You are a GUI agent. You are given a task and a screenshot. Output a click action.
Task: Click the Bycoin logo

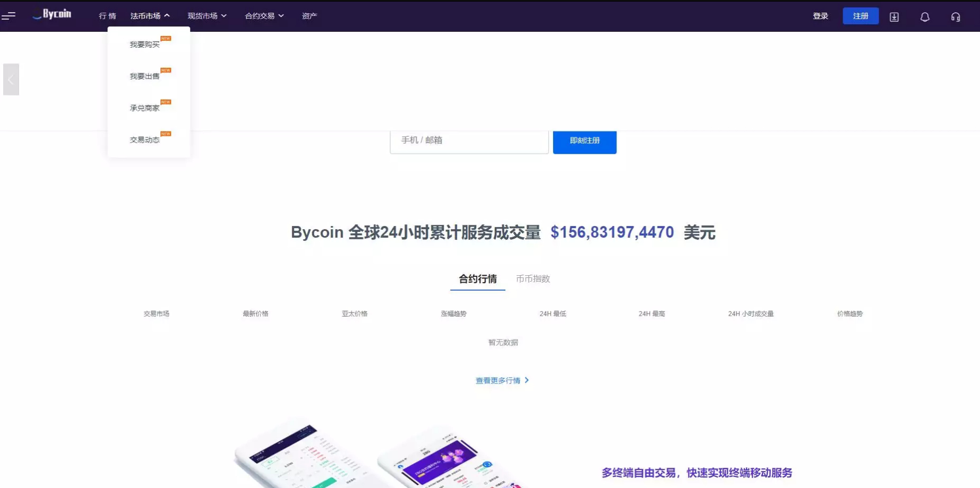[x=52, y=14]
